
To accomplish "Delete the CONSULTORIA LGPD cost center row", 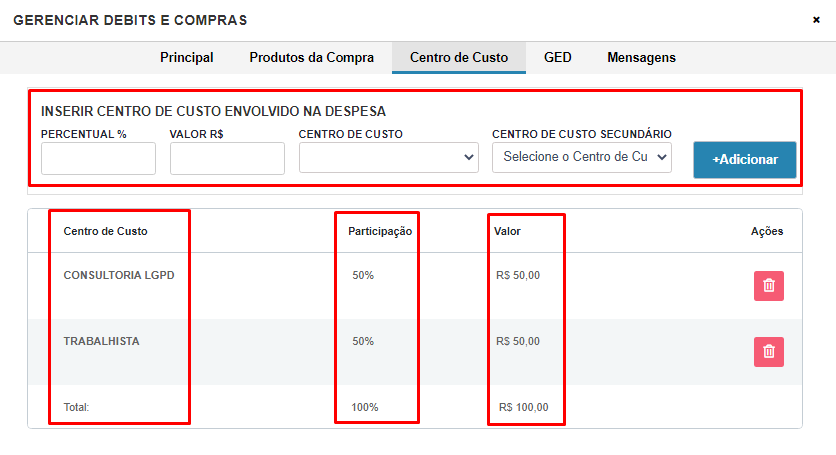I will click(768, 286).
